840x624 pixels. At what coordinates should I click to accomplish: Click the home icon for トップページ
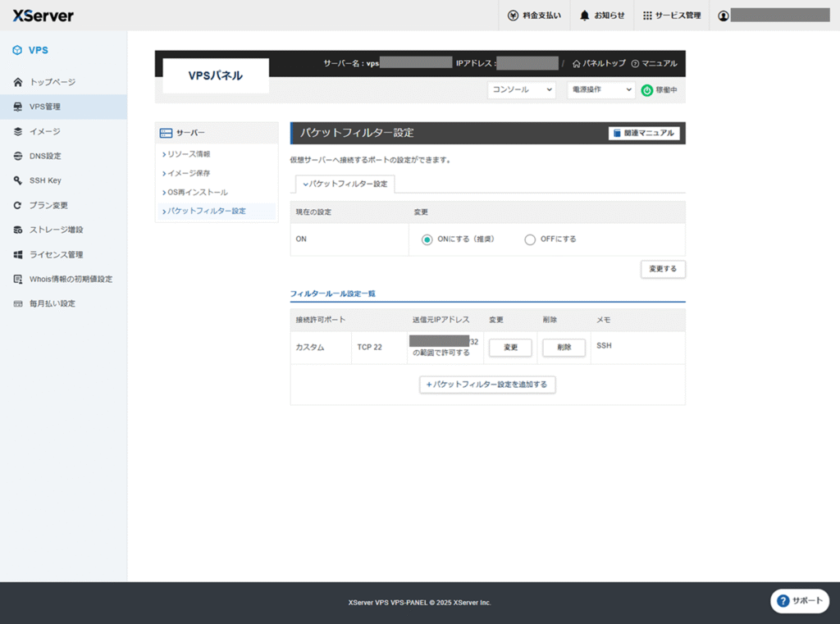[x=18, y=82]
